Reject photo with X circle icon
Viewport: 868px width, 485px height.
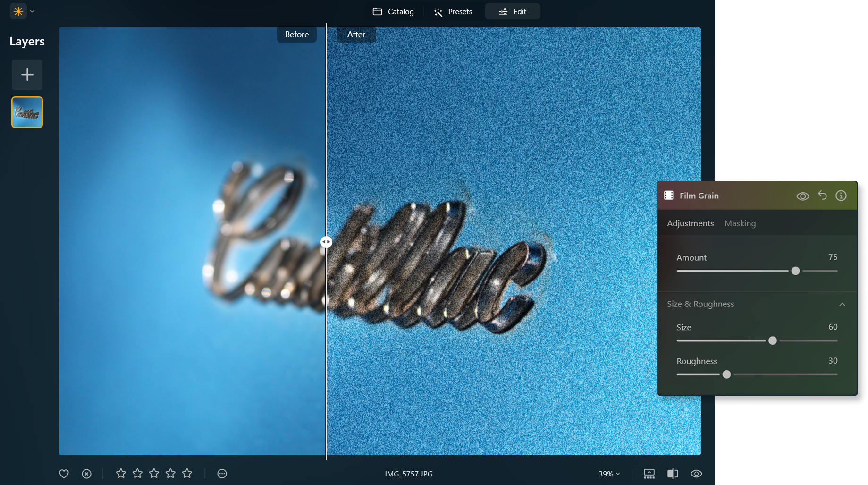tap(86, 474)
